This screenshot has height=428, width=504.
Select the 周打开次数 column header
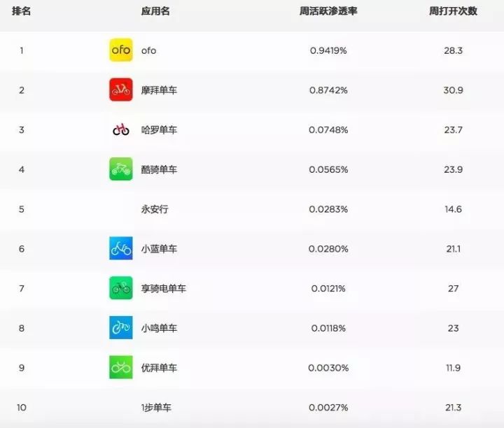(x=453, y=11)
